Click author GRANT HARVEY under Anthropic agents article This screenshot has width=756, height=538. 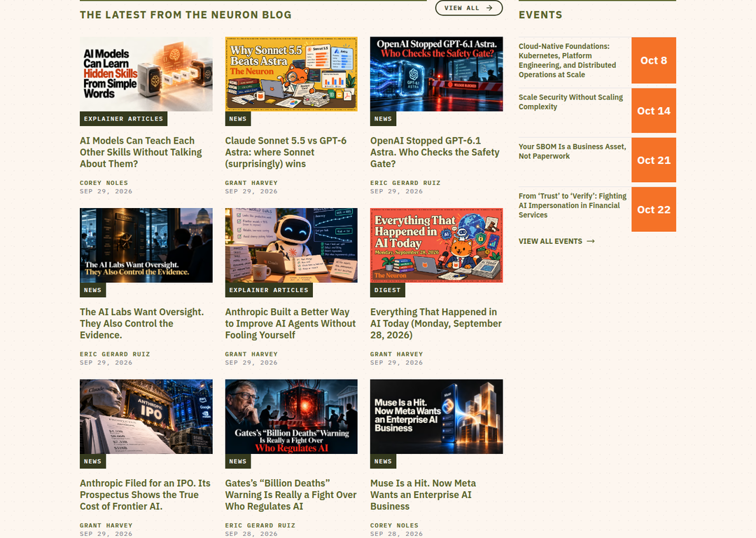(251, 354)
